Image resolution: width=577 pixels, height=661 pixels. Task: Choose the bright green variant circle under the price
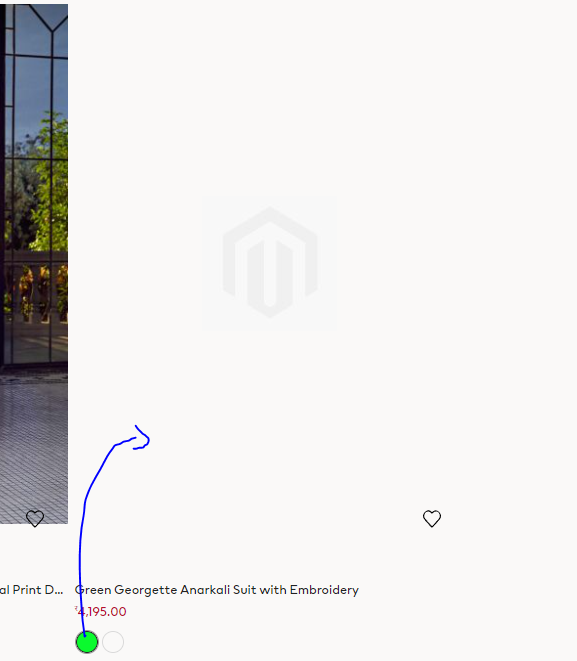[x=87, y=642]
